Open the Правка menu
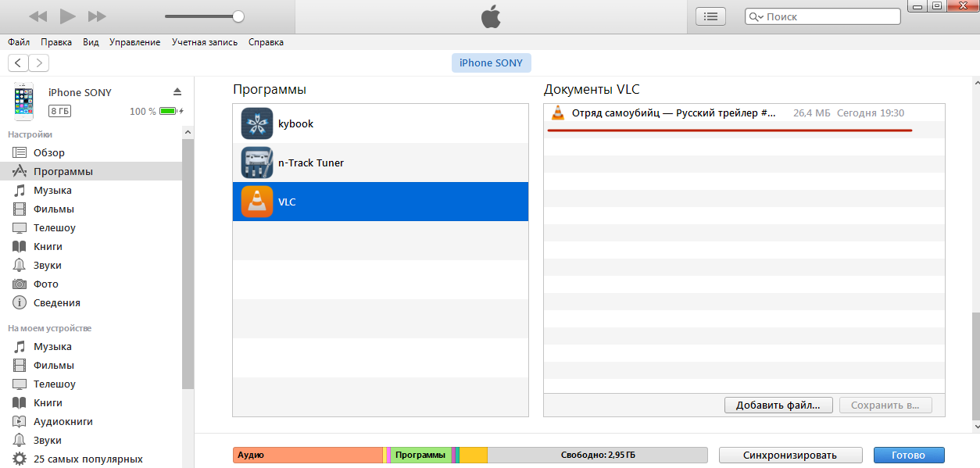 click(56, 42)
